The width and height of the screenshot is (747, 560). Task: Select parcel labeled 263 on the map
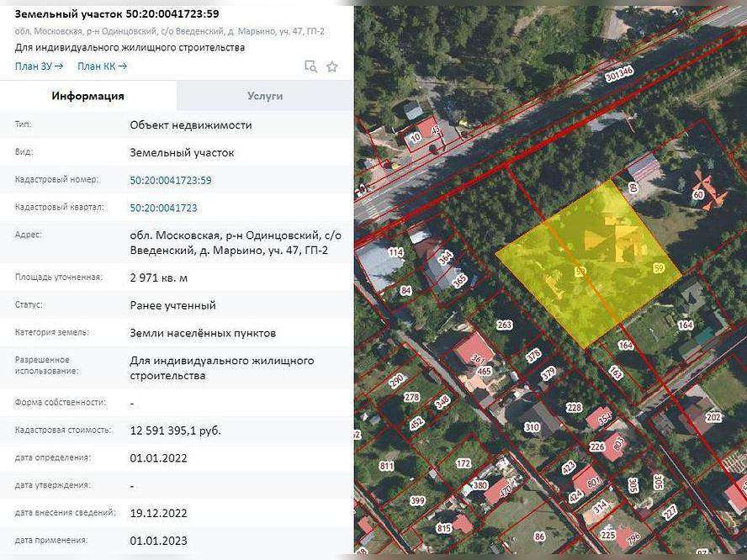coord(504,325)
